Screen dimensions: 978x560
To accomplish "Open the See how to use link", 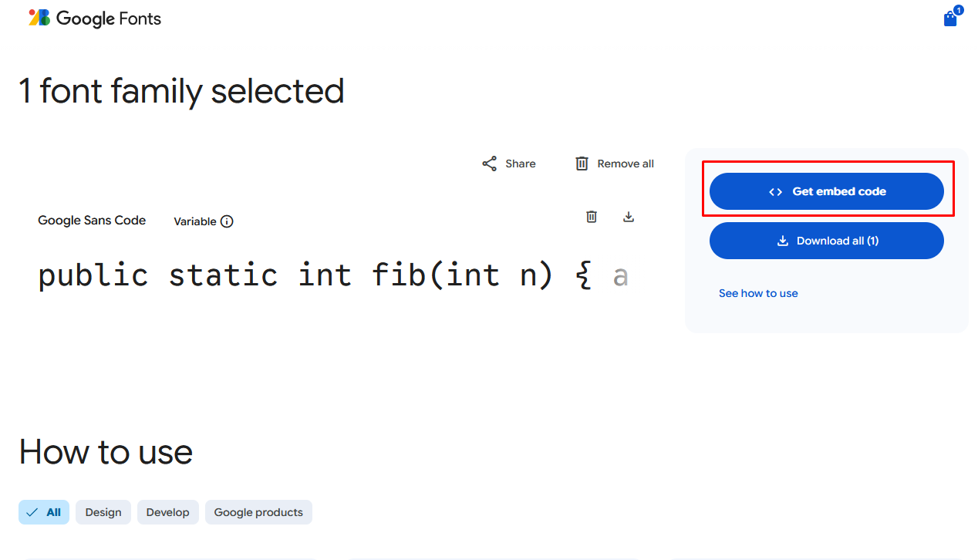I will [x=758, y=293].
